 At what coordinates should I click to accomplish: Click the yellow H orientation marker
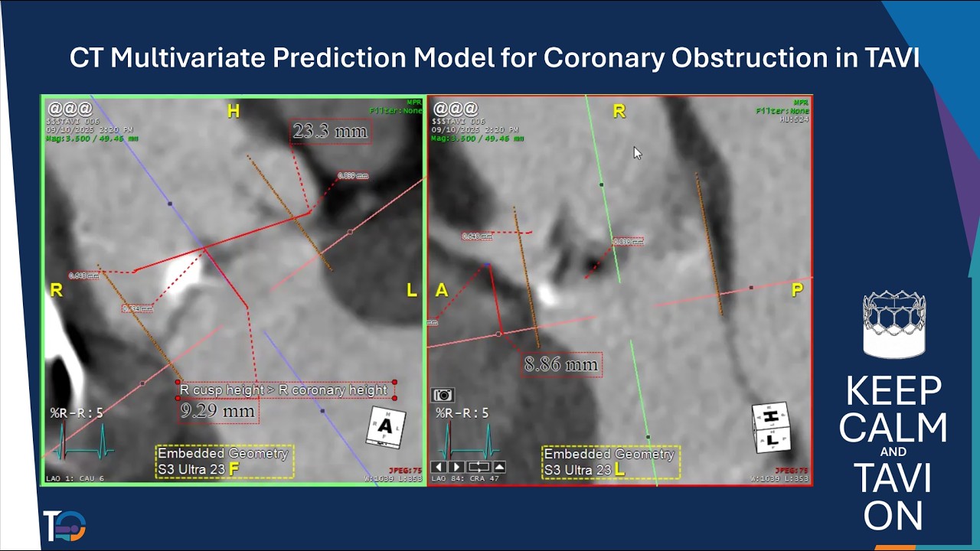234,112
